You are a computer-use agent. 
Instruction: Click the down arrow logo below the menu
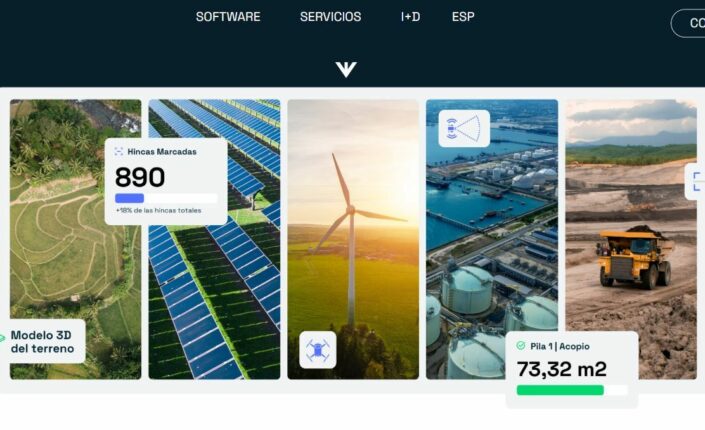pos(346,69)
